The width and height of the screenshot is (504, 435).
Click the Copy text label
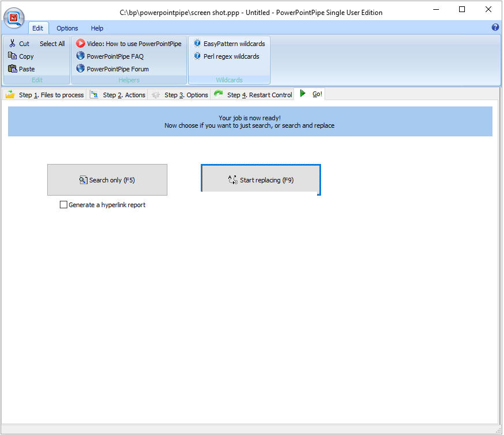(x=26, y=56)
